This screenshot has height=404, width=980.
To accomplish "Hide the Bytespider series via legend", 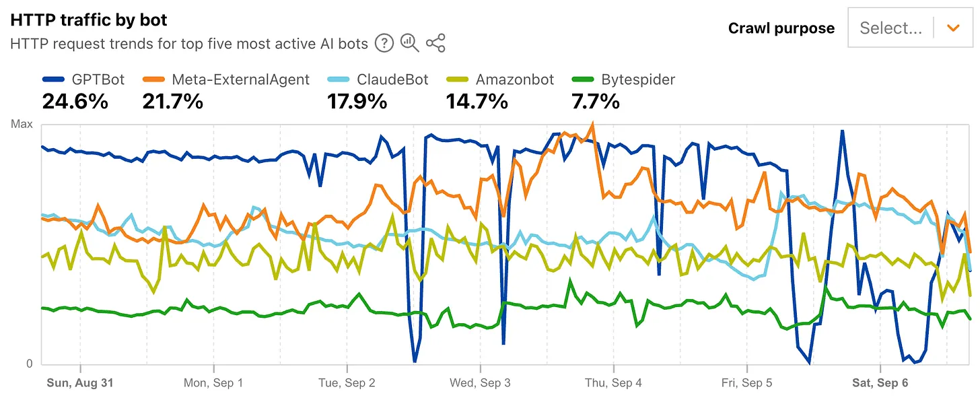I will tap(636, 79).
